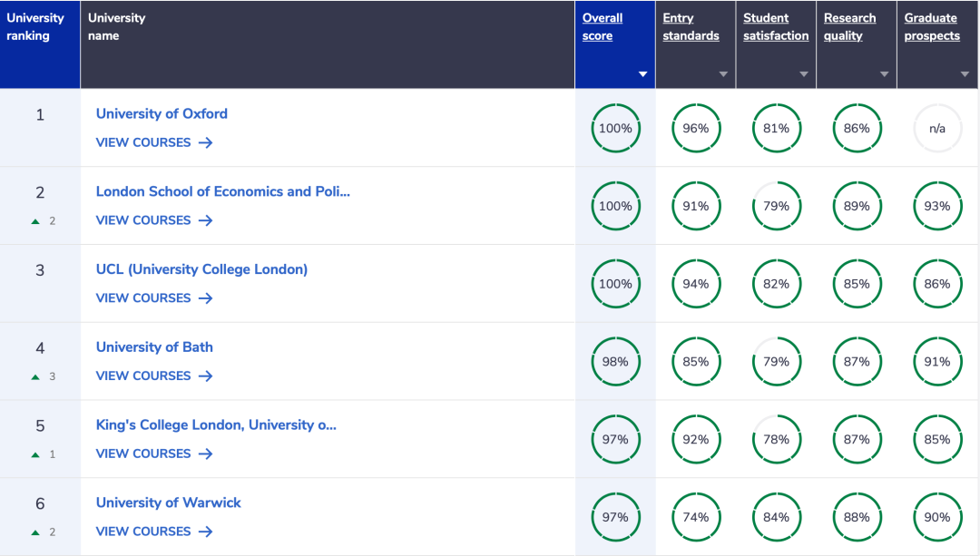The width and height of the screenshot is (980, 556).
Task: Click King's College 78% satisfaction circle
Action: click(x=776, y=439)
